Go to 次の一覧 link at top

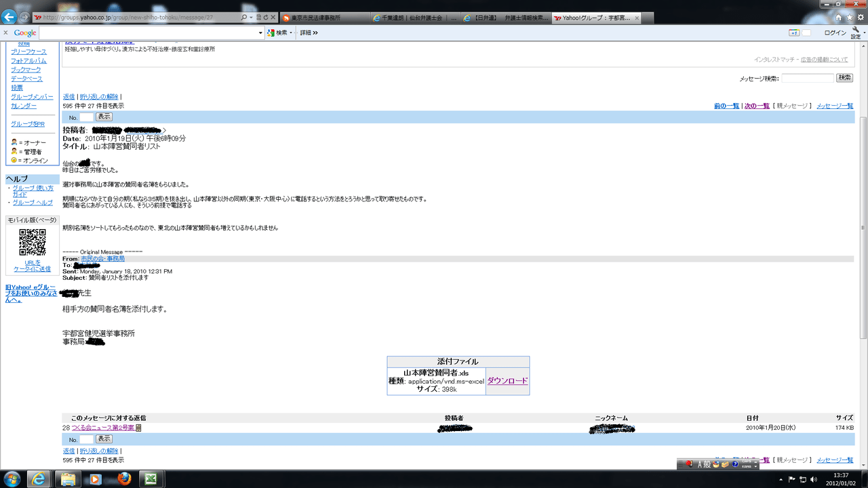(x=757, y=106)
